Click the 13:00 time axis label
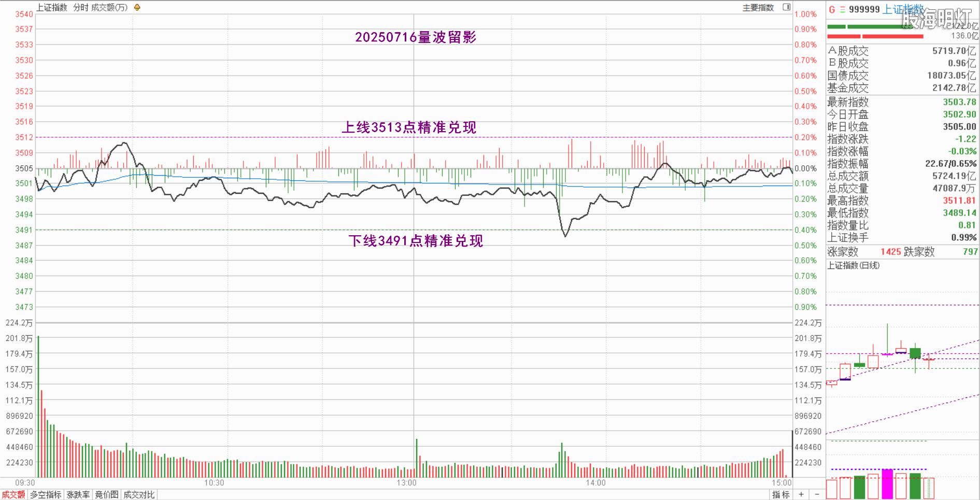Viewport: 980px width, 500px height. 407,483
